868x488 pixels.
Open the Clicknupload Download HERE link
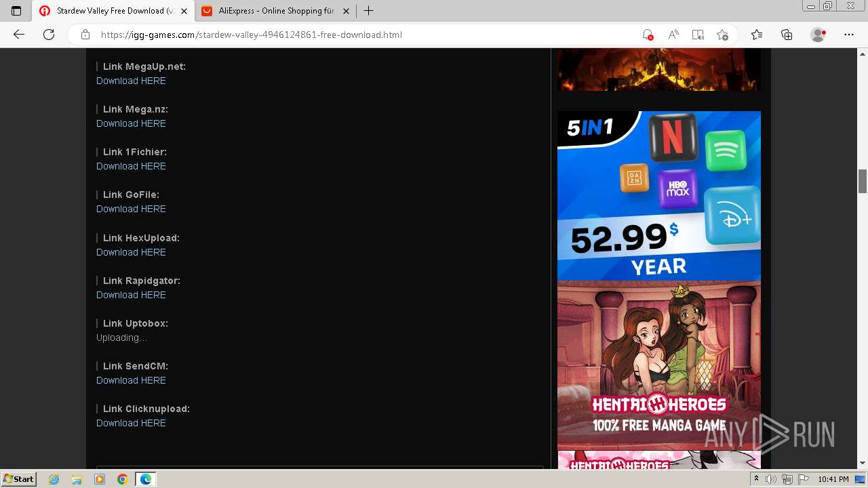tap(131, 423)
